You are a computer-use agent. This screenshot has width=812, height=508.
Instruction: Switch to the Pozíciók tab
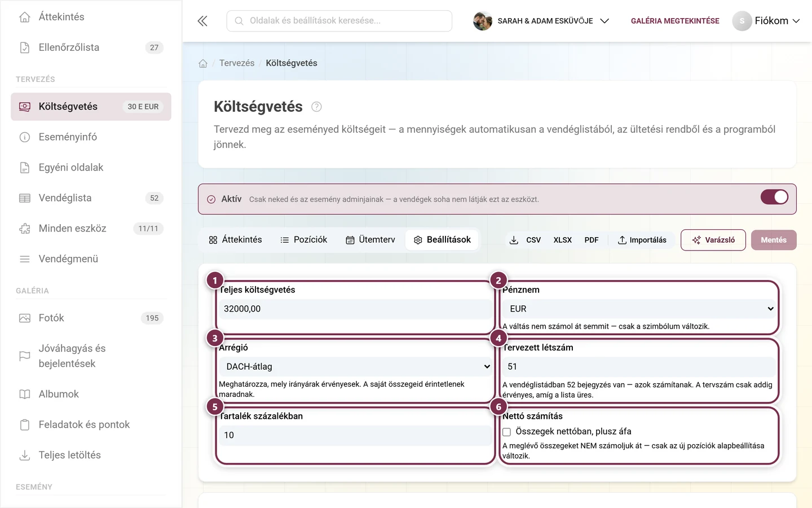pyautogui.click(x=303, y=240)
